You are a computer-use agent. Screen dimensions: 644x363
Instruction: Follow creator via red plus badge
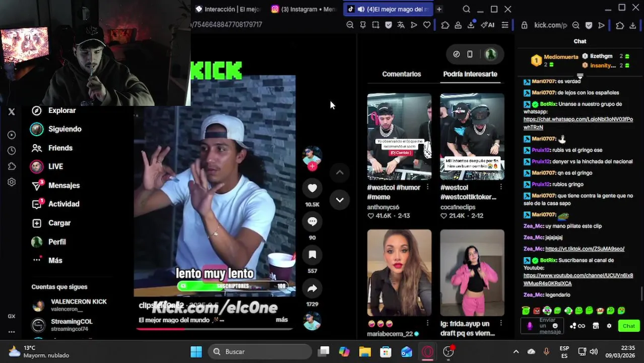click(312, 166)
